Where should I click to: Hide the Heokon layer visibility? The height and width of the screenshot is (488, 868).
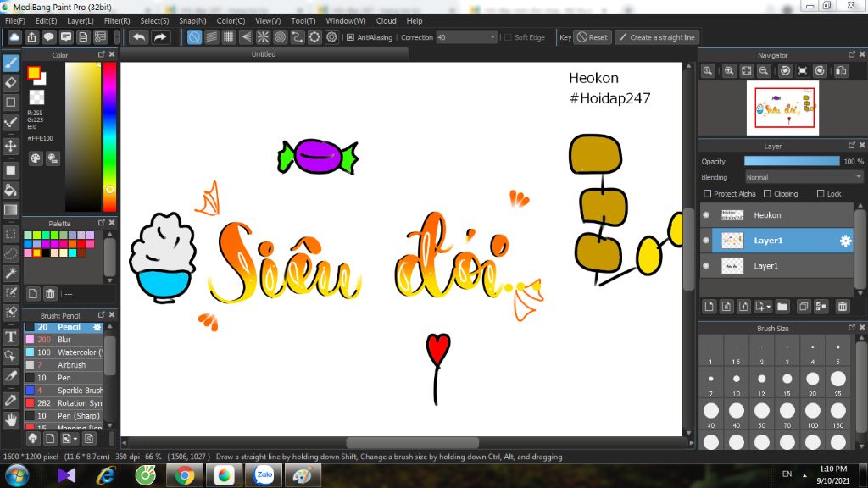click(x=705, y=215)
